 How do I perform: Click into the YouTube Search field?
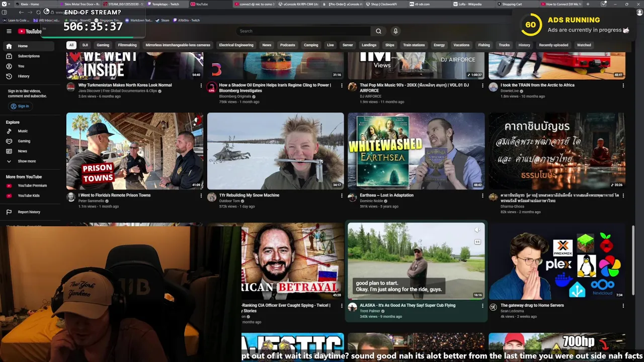pos(303,31)
